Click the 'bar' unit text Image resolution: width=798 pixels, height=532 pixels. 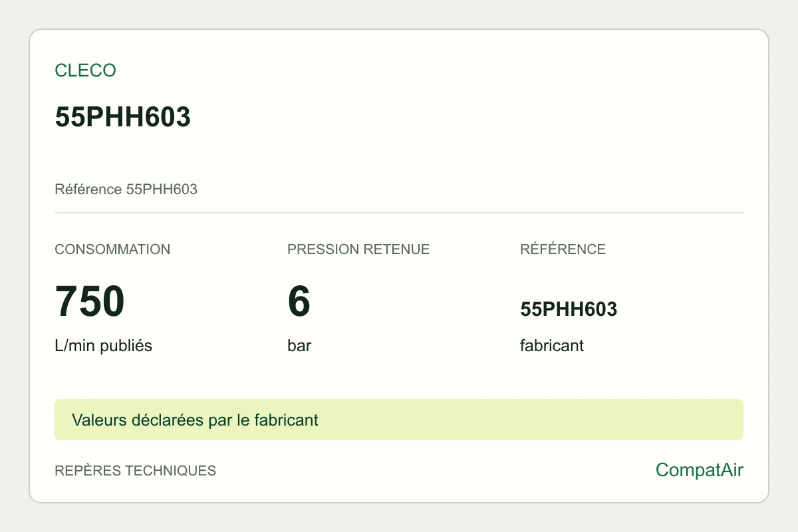click(299, 346)
